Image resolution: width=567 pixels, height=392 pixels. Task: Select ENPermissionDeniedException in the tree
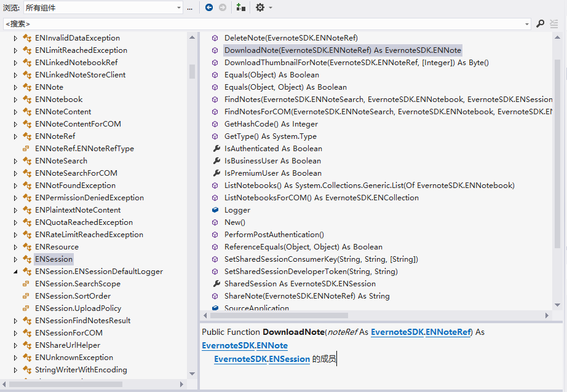pos(89,198)
